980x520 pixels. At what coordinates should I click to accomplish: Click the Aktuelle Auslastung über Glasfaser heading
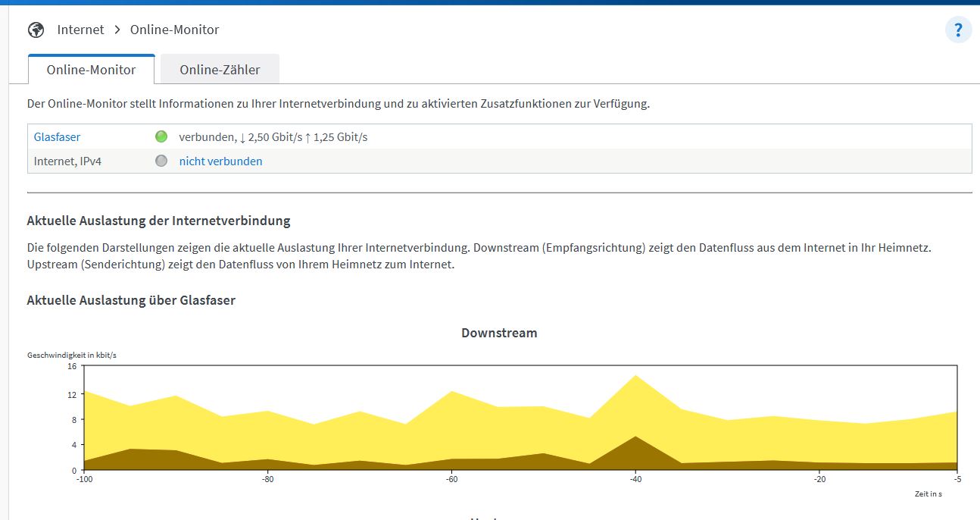(131, 300)
